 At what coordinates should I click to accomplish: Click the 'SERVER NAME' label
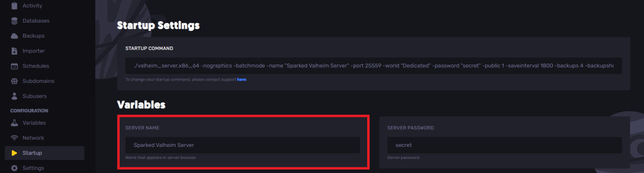pyautogui.click(x=142, y=128)
